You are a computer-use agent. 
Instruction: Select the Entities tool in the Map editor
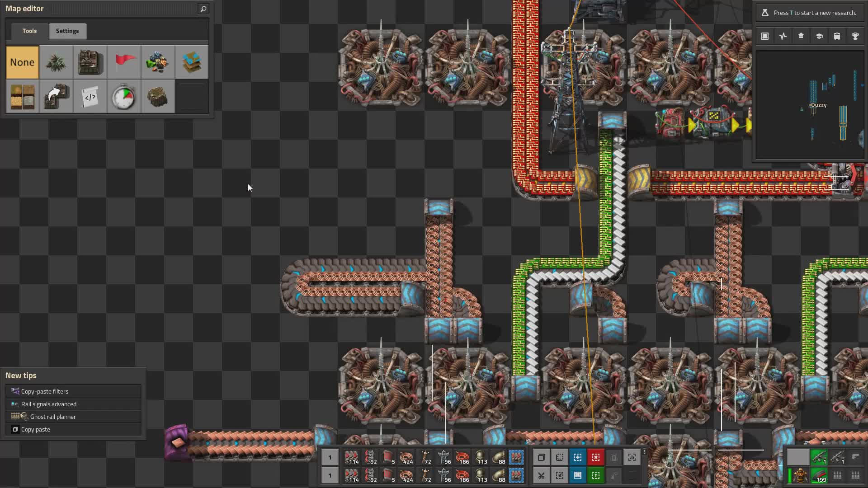tap(90, 62)
